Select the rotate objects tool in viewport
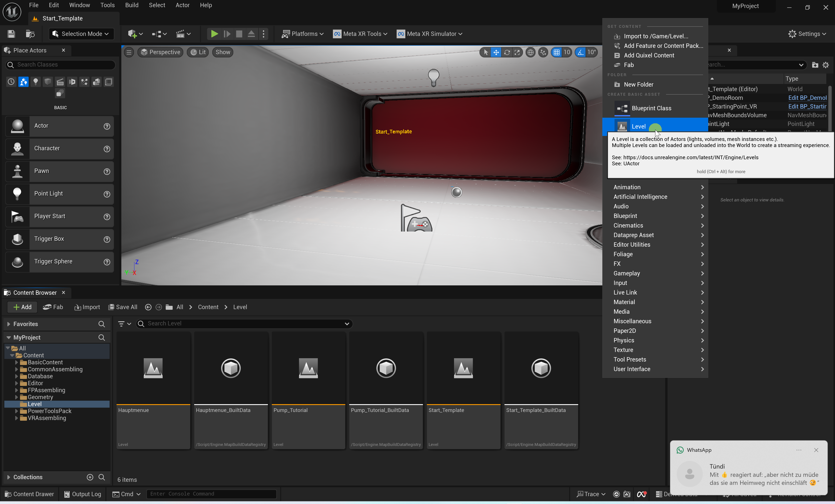This screenshot has width=835, height=504. pyautogui.click(x=507, y=52)
